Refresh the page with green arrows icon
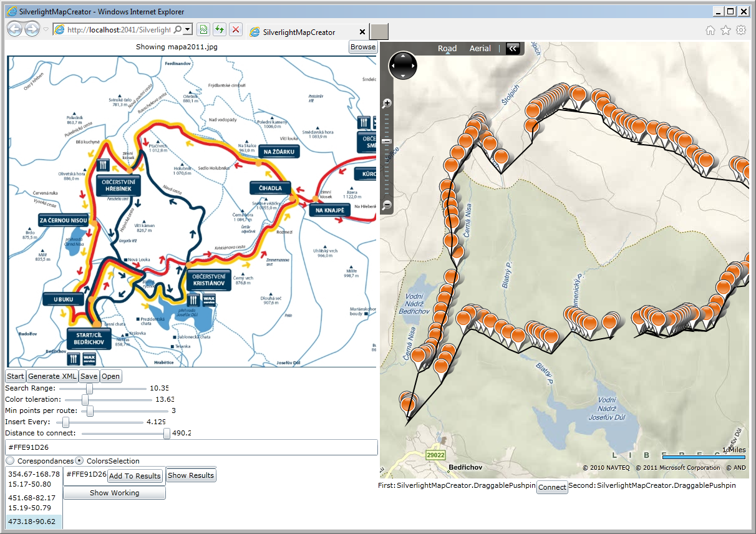This screenshot has height=534, width=756. pyautogui.click(x=220, y=29)
